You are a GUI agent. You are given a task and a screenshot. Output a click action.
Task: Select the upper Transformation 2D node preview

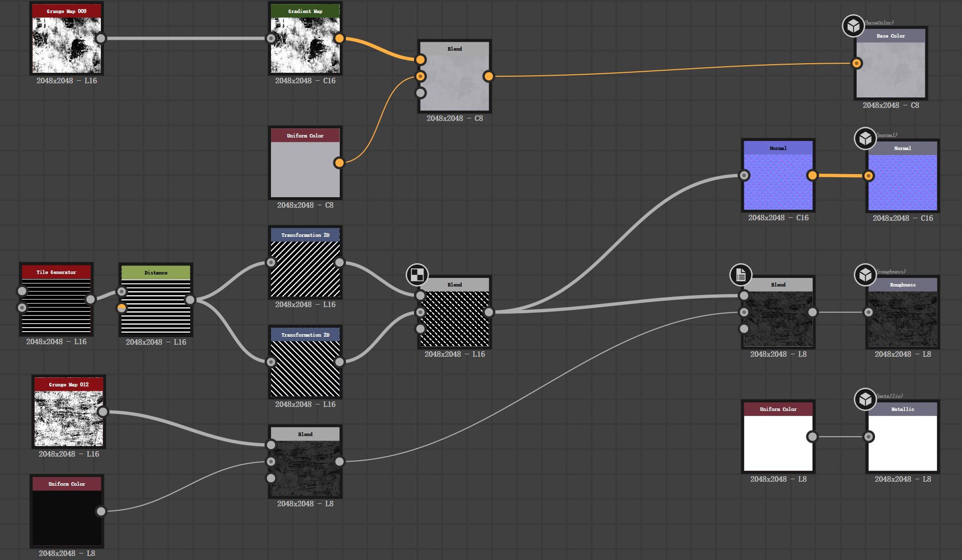(305, 269)
